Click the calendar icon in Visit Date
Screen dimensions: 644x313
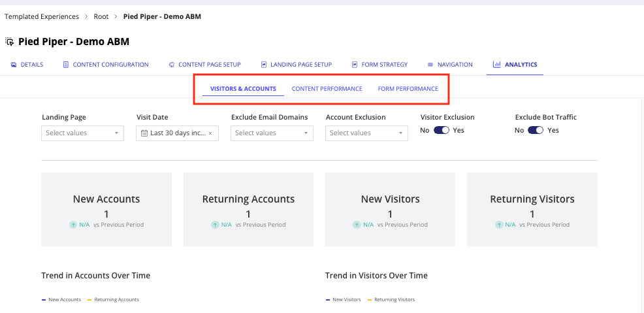point(144,133)
